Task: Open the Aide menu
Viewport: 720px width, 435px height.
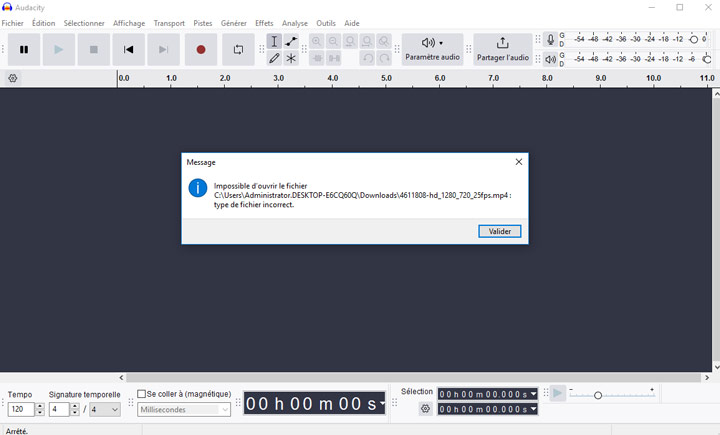Action: click(x=352, y=23)
